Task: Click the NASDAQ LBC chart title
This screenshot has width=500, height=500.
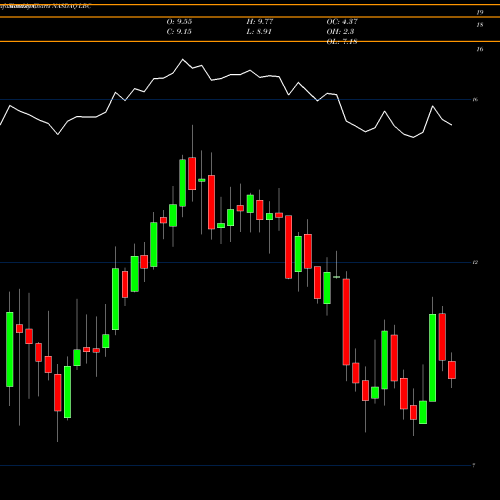Action: point(45,6)
